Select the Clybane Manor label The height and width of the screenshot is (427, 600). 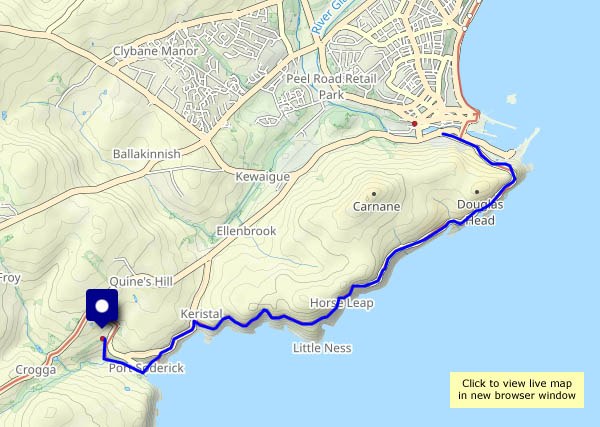156,51
